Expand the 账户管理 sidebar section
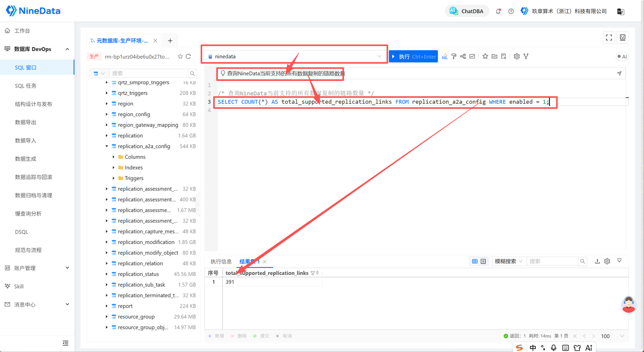644x352 pixels. click(37, 268)
